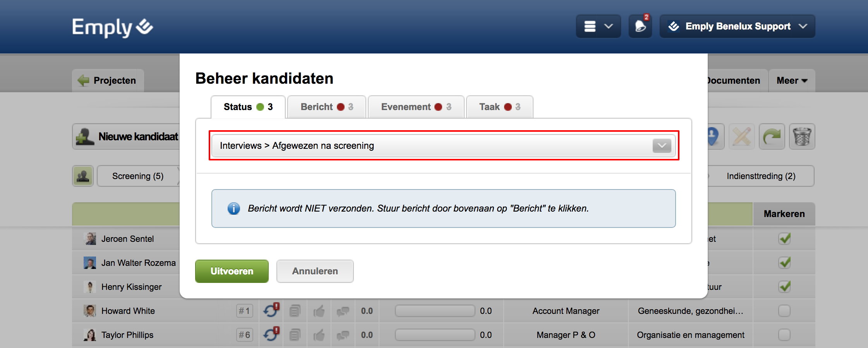Click the trash bin delete icon
Screen dimensions: 868x348
coord(802,137)
